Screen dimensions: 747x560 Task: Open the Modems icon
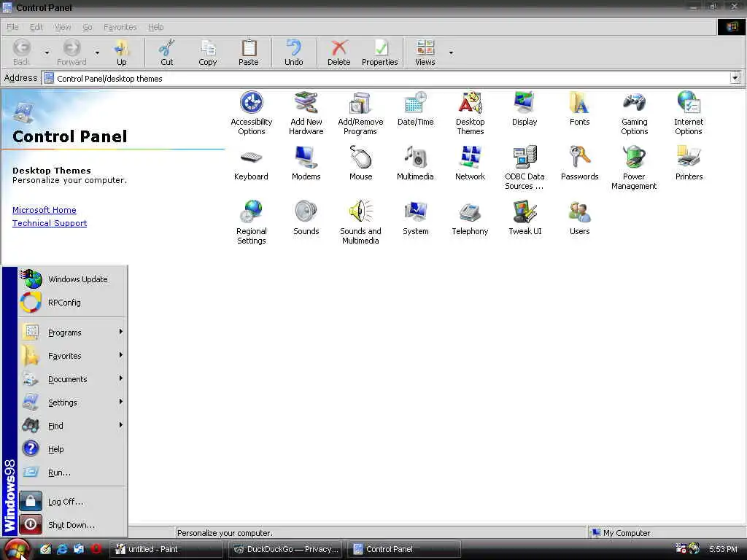coord(306,164)
